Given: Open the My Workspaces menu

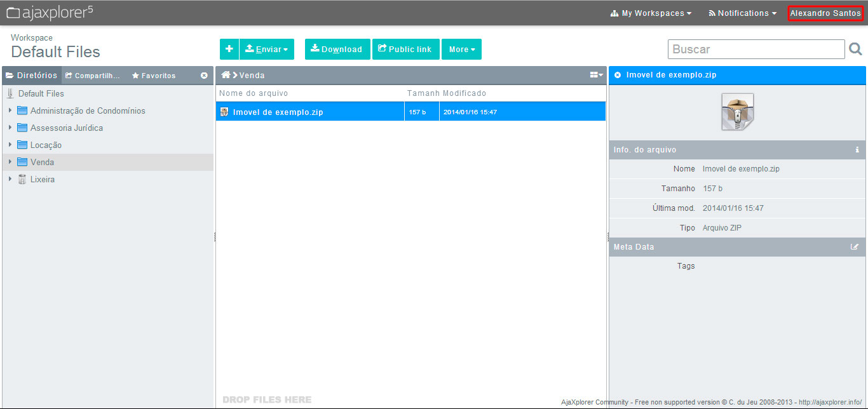Looking at the screenshot, I should coord(651,13).
